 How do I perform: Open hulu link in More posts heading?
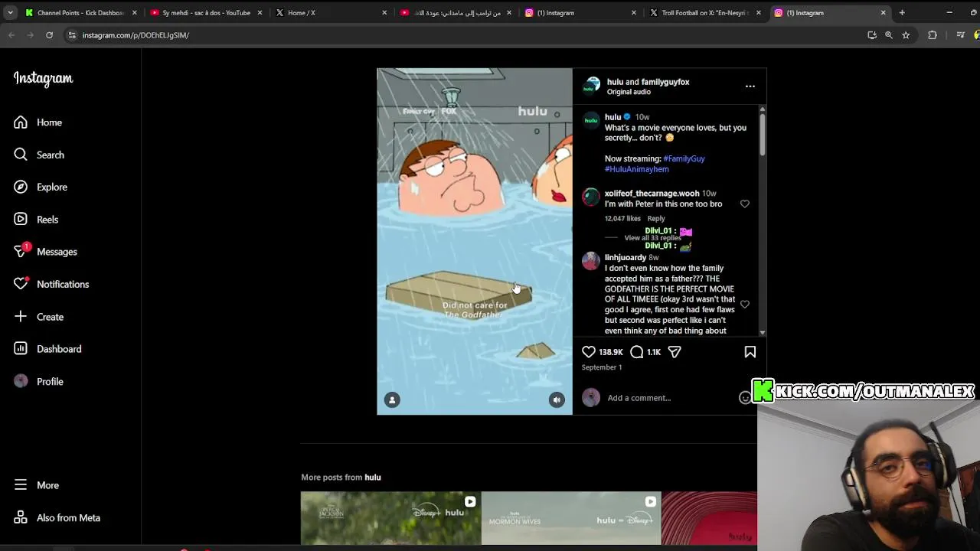373,478
